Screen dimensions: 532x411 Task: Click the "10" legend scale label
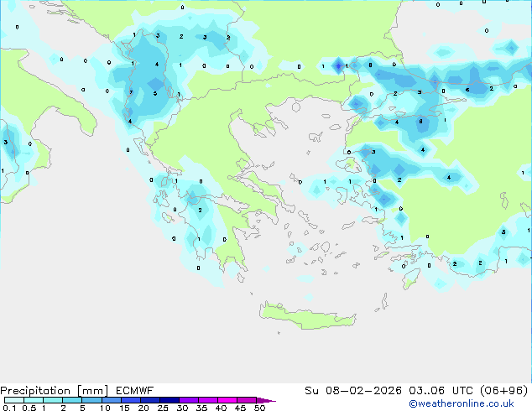coord(105,408)
